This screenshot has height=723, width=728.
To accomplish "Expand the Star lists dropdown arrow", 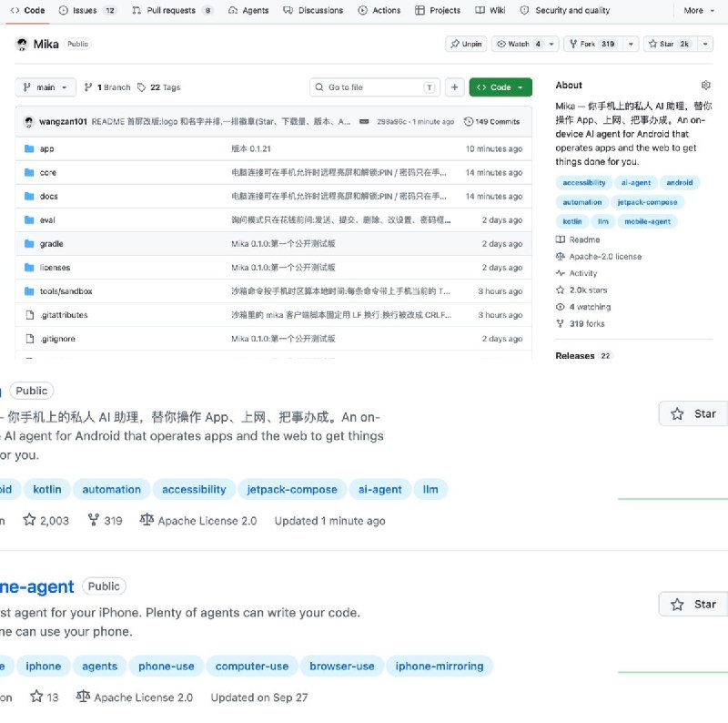I will pyautogui.click(x=705, y=44).
